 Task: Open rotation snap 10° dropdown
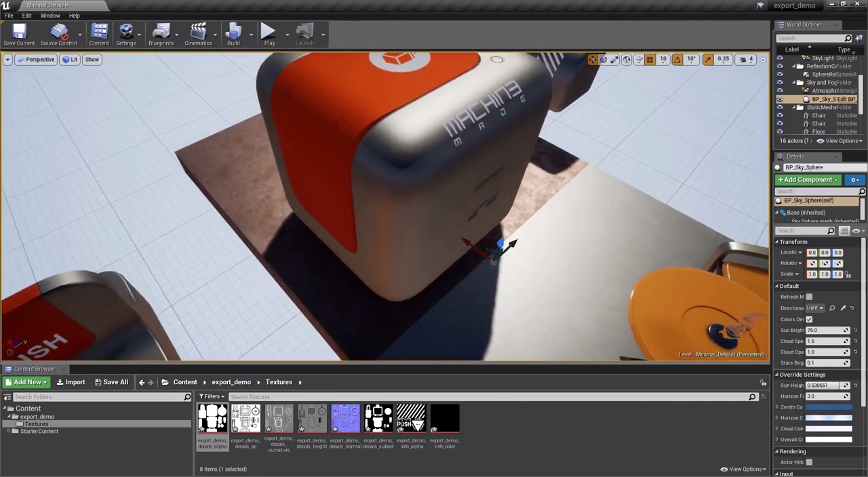[x=692, y=60]
